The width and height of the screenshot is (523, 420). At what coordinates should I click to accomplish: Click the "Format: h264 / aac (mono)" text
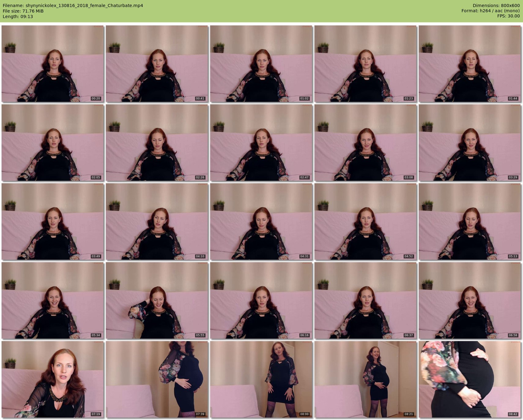[x=491, y=11]
